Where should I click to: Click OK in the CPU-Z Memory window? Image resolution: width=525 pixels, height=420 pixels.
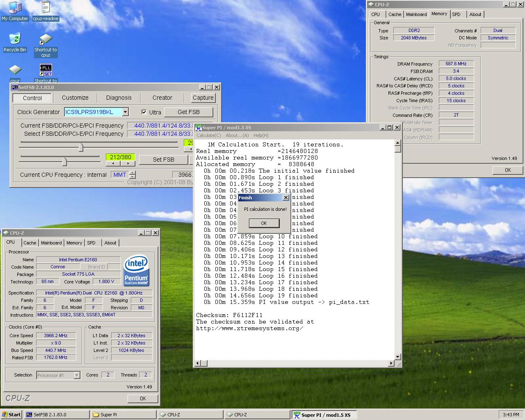[x=508, y=170]
